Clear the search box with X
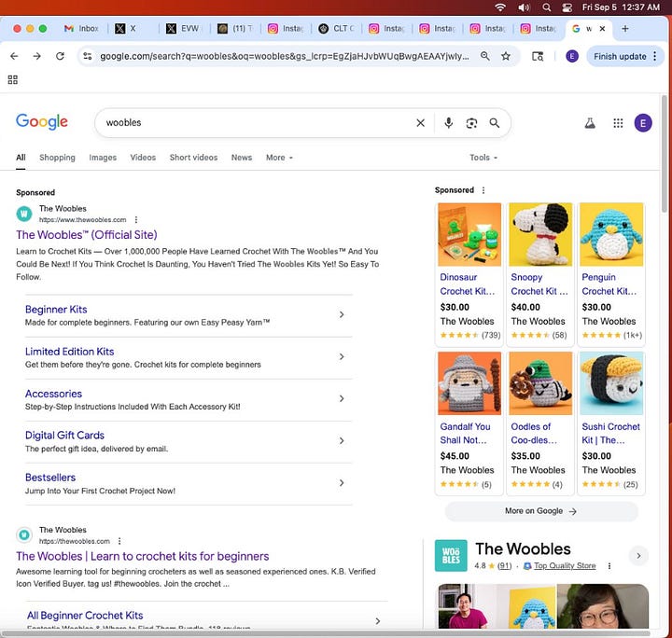This screenshot has height=638, width=672. coord(420,123)
